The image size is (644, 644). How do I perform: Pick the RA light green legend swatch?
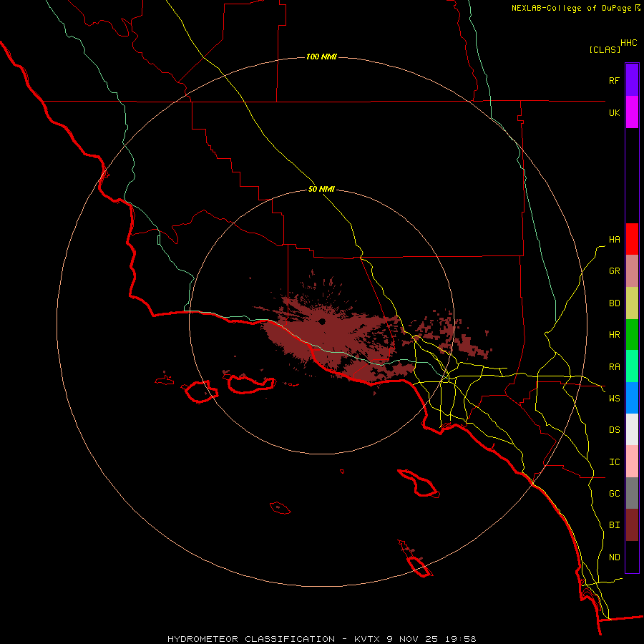pyautogui.click(x=632, y=366)
